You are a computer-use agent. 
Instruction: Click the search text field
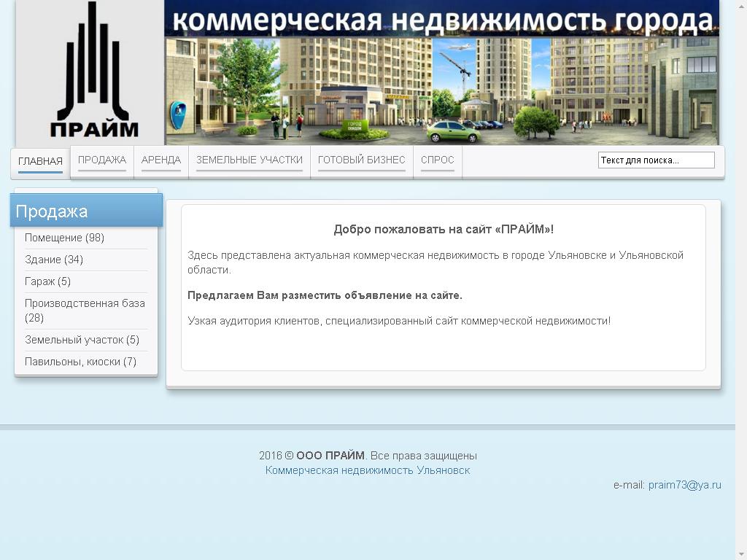tap(656, 159)
